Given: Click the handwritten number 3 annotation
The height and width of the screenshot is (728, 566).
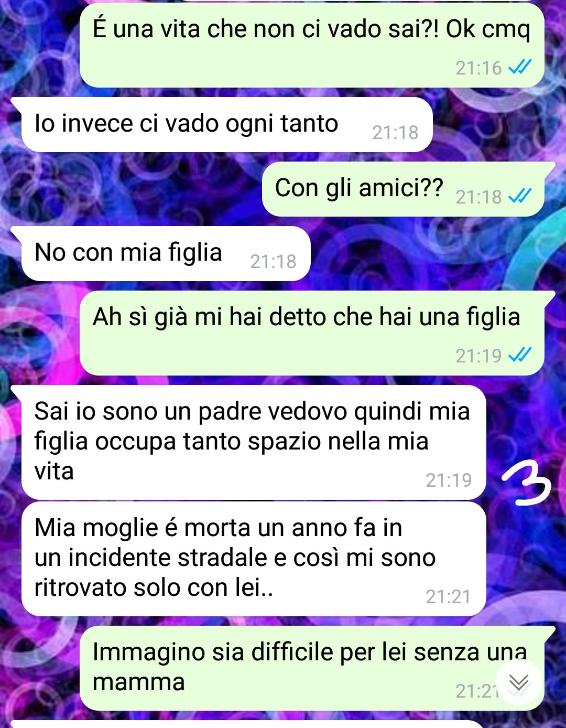Looking at the screenshot, I should [526, 482].
